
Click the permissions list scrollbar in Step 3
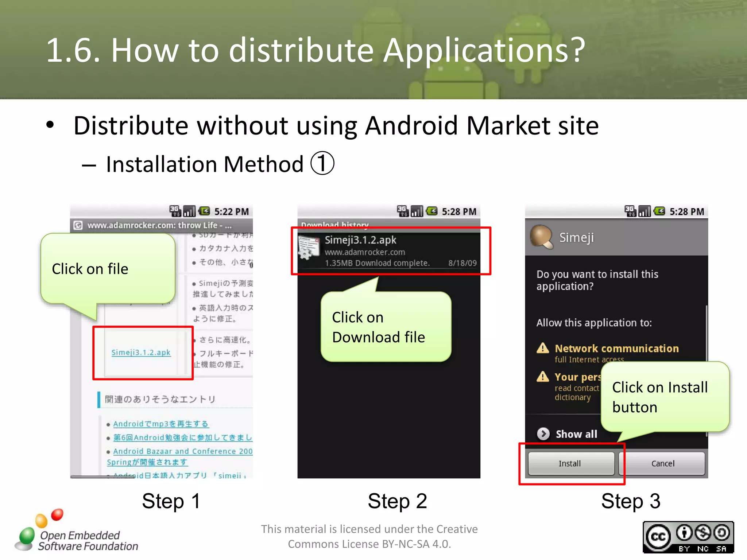707,370
